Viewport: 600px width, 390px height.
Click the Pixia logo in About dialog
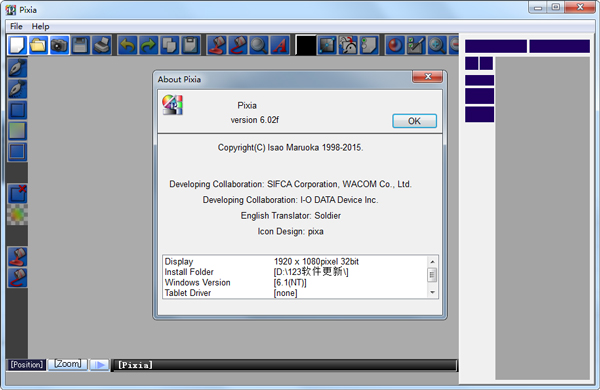[x=172, y=105]
